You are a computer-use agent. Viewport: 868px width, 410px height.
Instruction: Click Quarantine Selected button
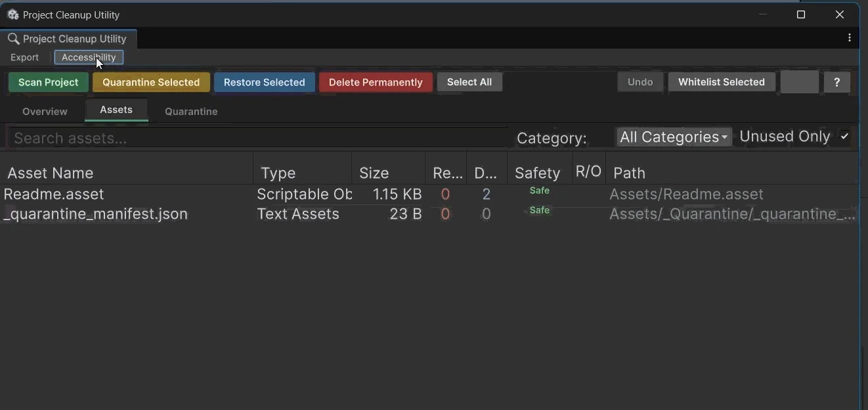coord(151,82)
